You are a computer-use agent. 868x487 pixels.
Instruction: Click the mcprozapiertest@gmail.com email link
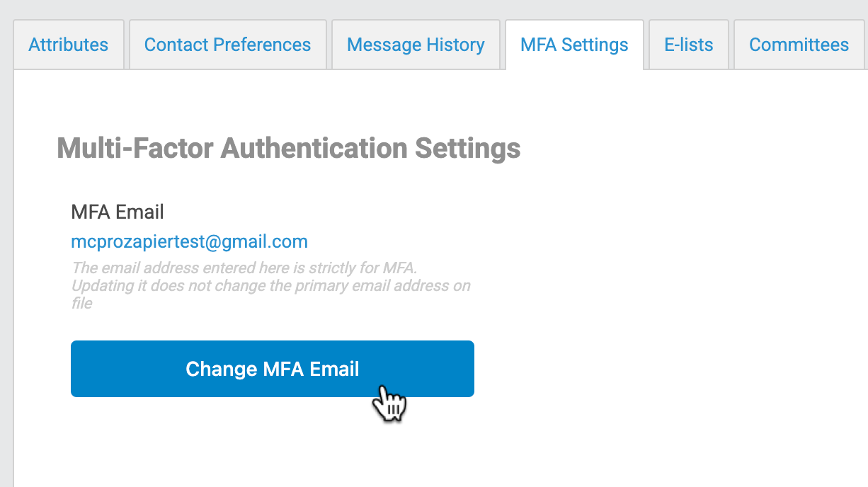point(189,242)
